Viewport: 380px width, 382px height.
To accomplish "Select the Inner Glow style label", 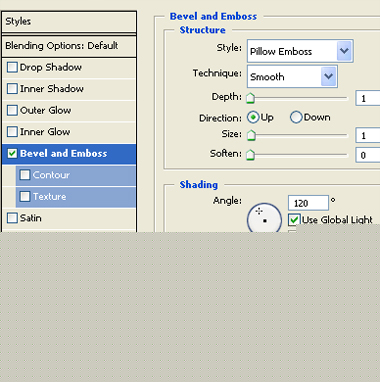I will click(45, 132).
